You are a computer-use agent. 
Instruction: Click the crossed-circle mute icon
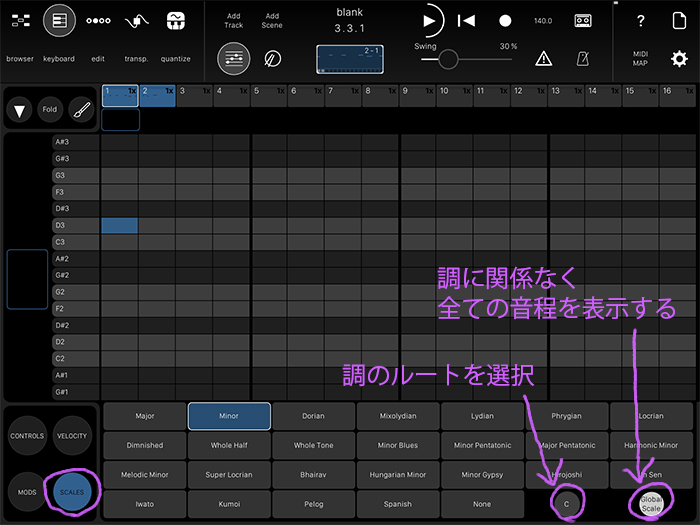click(272, 58)
